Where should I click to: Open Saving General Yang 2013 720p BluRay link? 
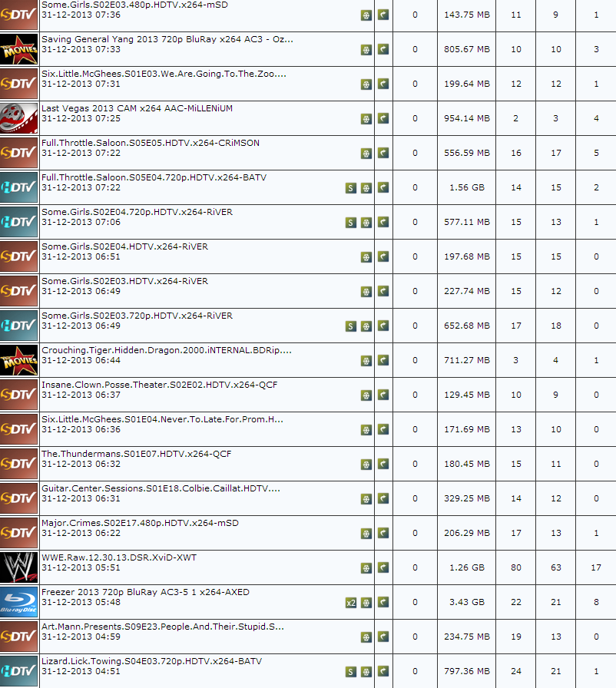(x=167, y=39)
